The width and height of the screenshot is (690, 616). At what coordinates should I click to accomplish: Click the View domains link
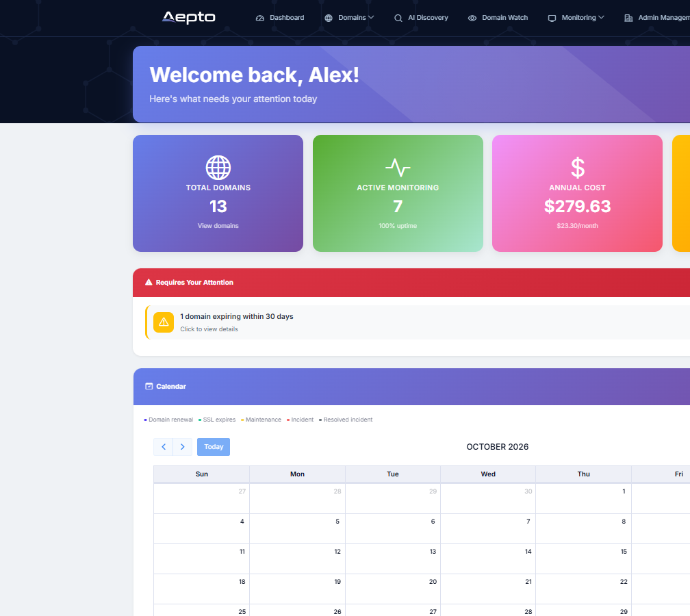[218, 226]
